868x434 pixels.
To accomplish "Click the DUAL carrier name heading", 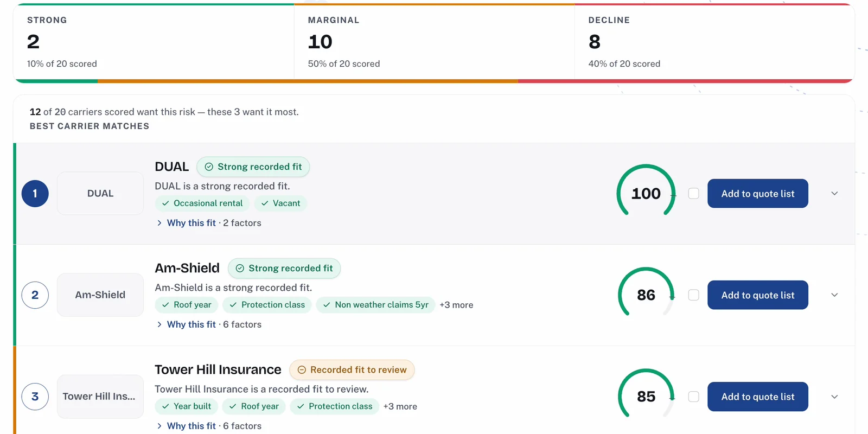I will (171, 167).
